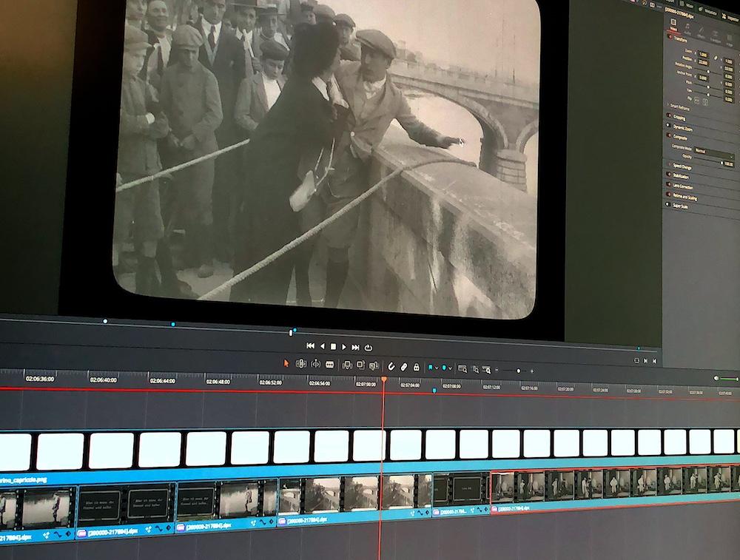Open the Image tab in Inspector
Screen dimensions: 740x560
(x=730, y=41)
